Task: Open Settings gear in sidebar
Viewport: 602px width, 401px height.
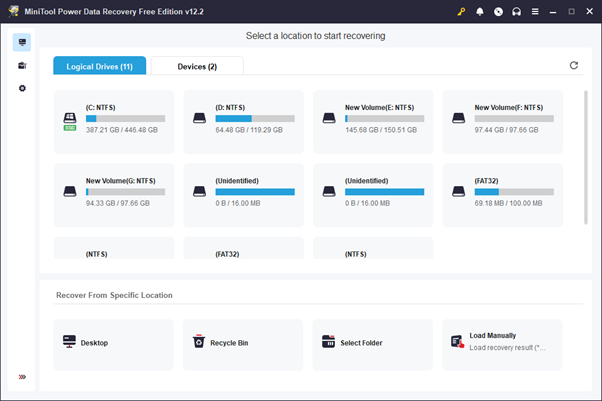Action: 22,89
